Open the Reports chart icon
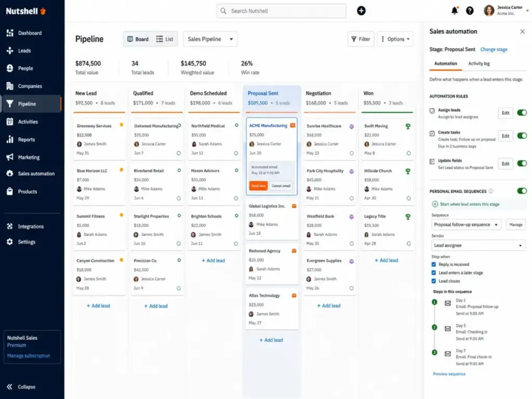The image size is (532, 399). point(10,139)
